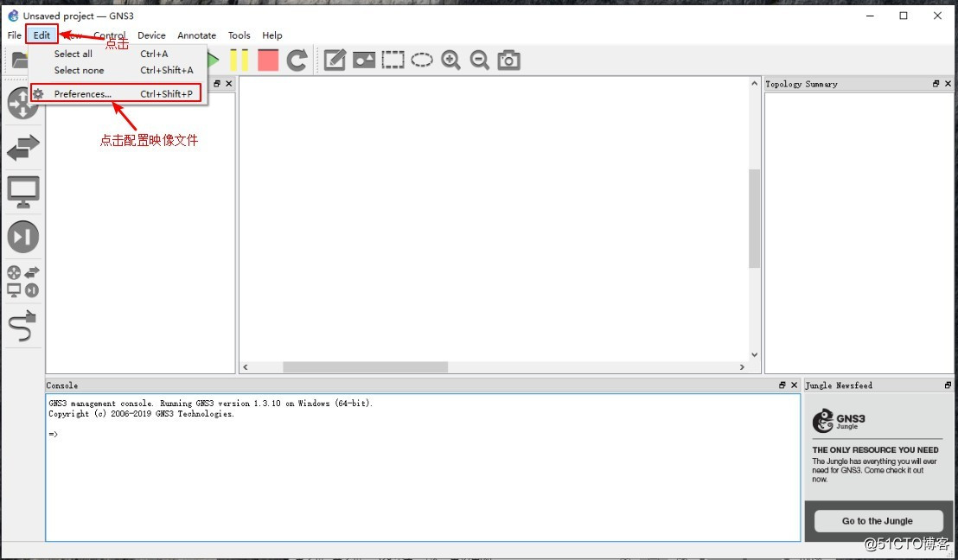Open the Edit menu
This screenshot has width=958, height=560.
[x=42, y=35]
